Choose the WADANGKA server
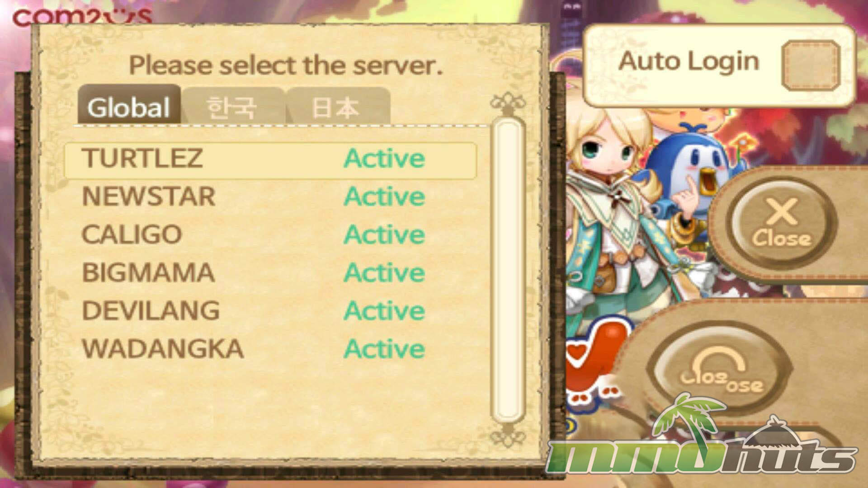The image size is (868, 488). pos(270,349)
